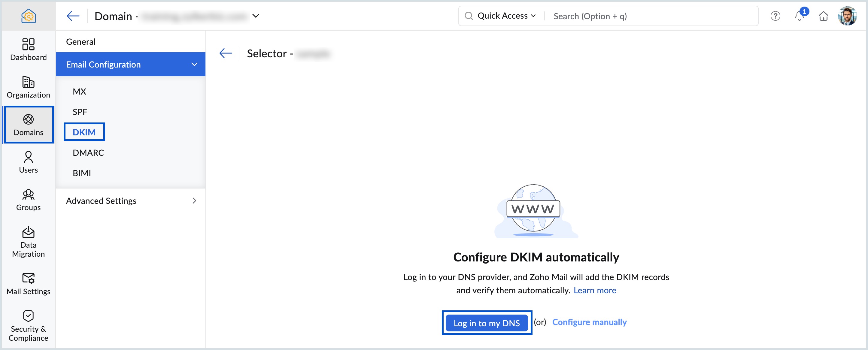The image size is (868, 350).
Task: Open the help icon
Action: point(775,16)
